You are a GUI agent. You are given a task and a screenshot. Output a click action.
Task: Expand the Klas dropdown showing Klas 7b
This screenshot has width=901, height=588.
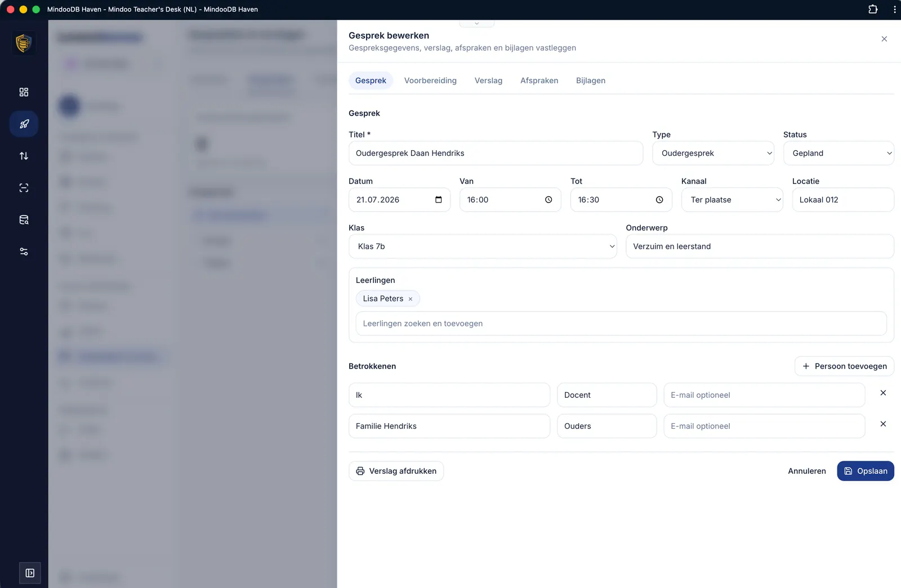(483, 246)
